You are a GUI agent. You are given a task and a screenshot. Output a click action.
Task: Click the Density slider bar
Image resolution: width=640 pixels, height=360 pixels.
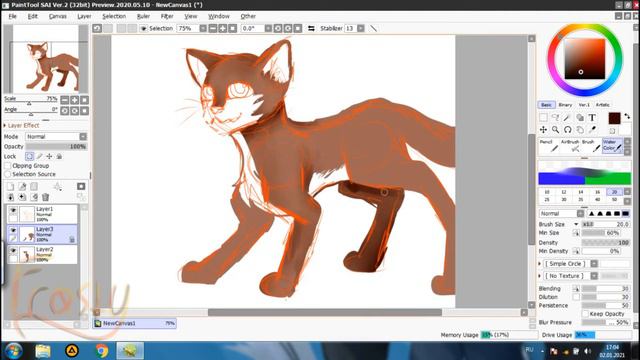[605, 242]
